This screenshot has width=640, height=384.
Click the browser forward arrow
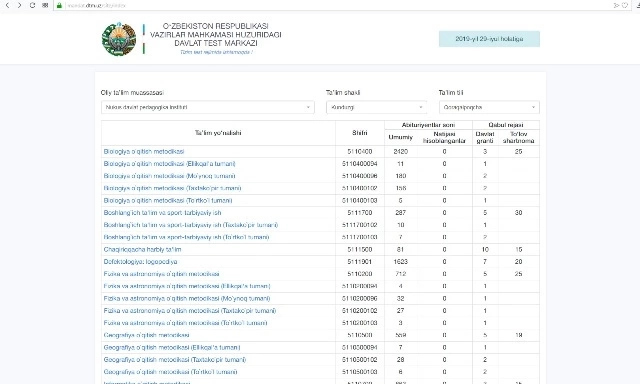coord(19,5)
